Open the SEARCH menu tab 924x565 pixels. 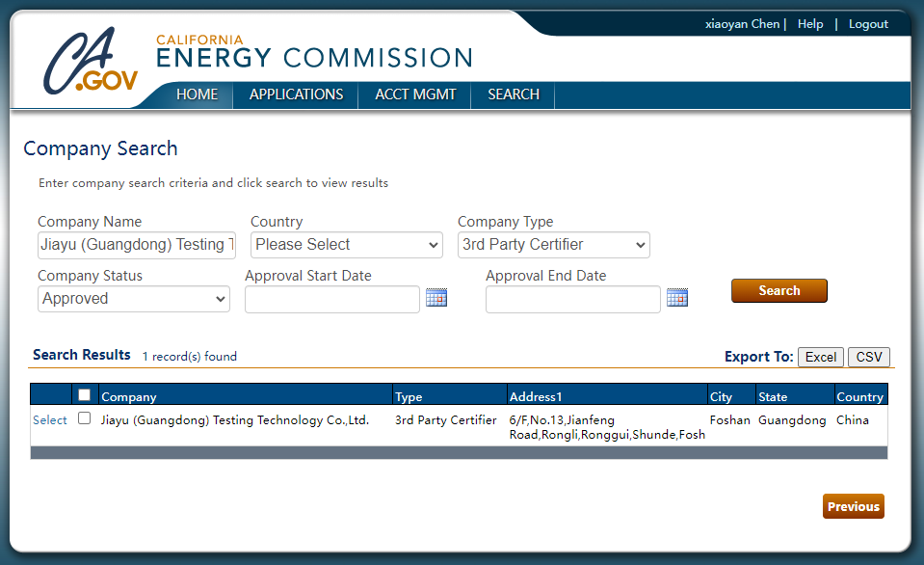[514, 94]
